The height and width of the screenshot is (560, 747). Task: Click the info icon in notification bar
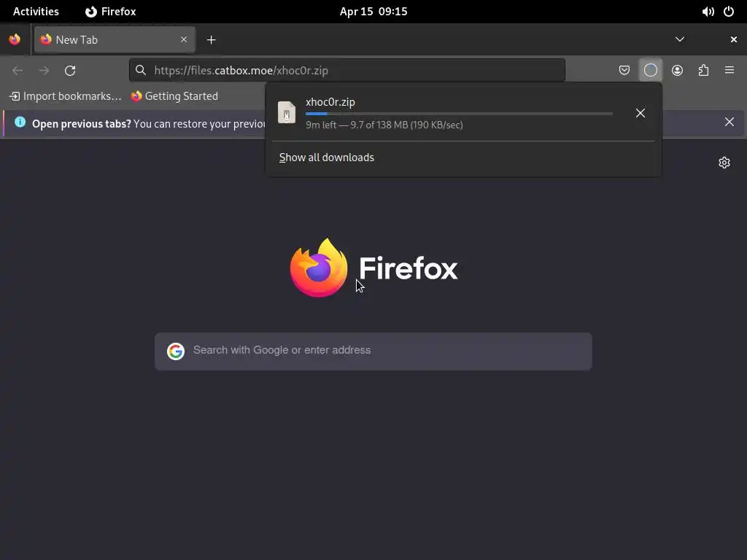coord(20,122)
